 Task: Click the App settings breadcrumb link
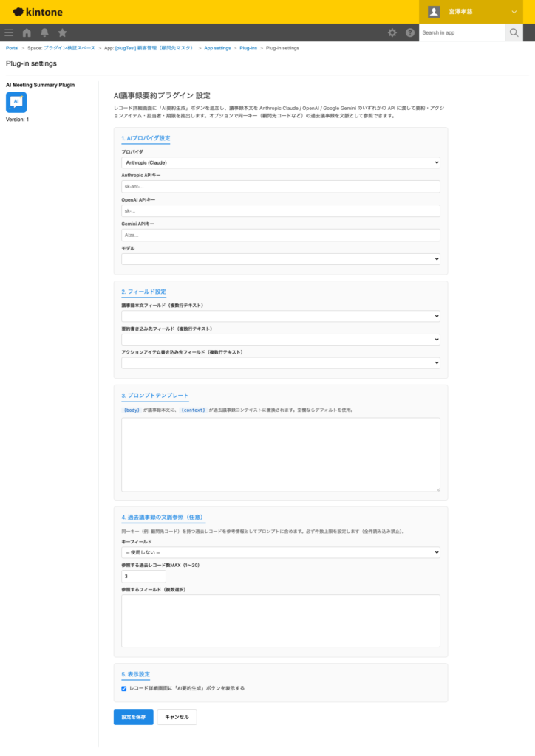217,48
